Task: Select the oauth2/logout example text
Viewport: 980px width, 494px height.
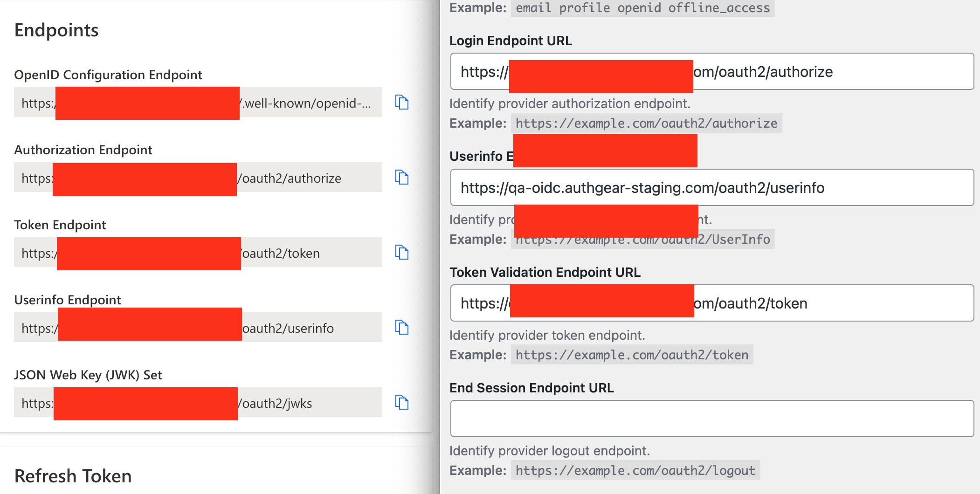Action: pos(635,470)
